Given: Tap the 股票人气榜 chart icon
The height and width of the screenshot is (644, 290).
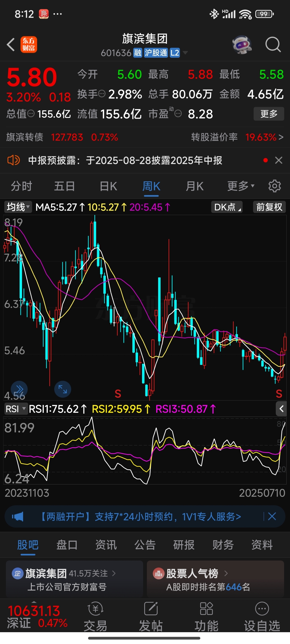Looking at the screenshot, I should click(x=158, y=574).
